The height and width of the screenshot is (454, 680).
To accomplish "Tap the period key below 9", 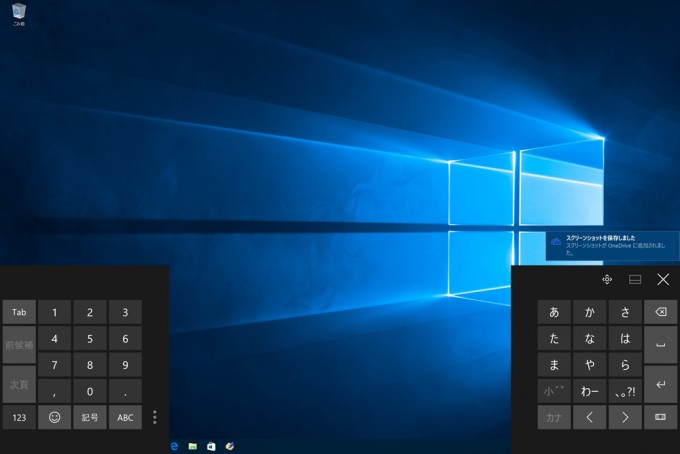I will [125, 392].
